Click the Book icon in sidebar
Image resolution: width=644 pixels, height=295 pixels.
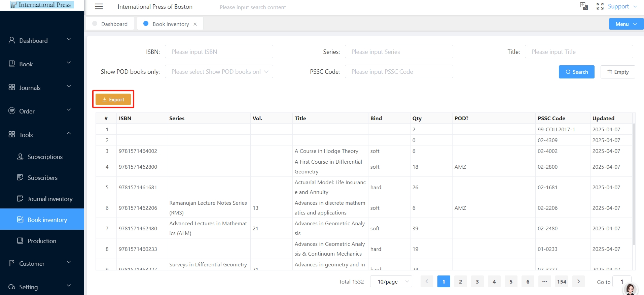pyautogui.click(x=12, y=64)
